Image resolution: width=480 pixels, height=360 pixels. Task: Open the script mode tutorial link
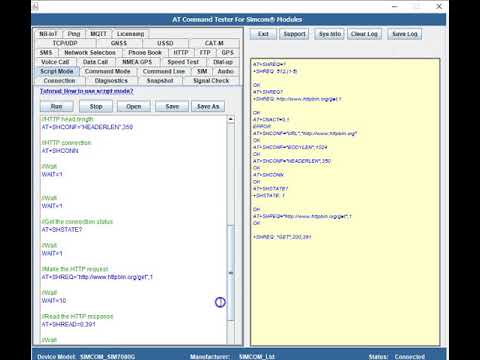87,91
